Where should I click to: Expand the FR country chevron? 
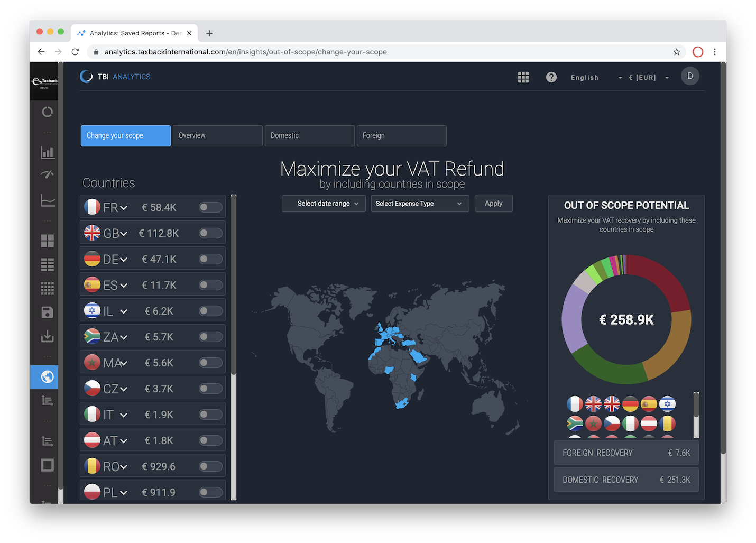[x=124, y=208]
